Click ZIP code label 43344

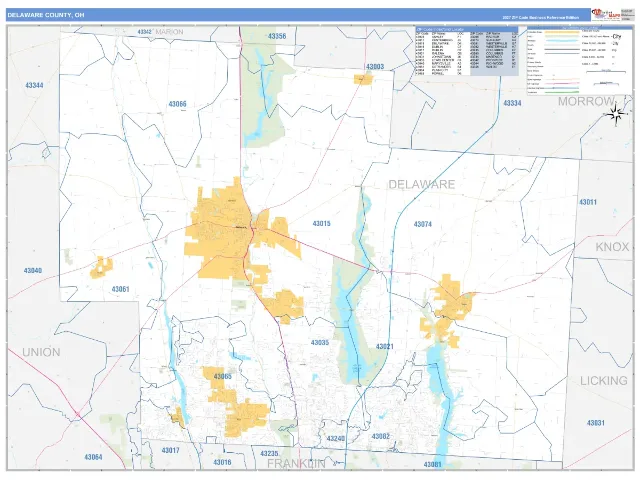click(x=34, y=85)
